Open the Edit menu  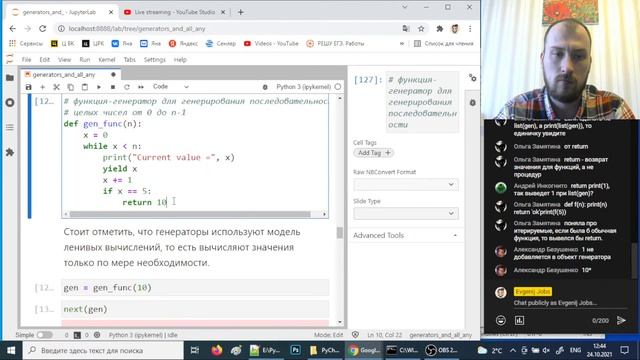[44, 60]
